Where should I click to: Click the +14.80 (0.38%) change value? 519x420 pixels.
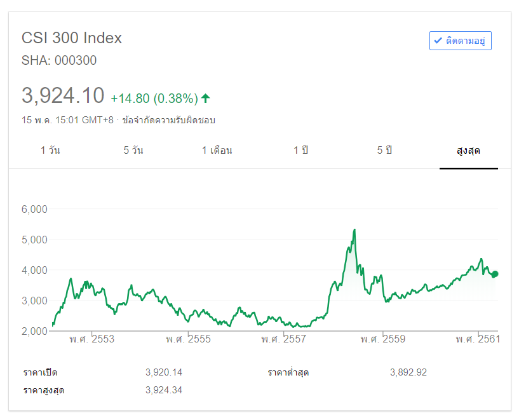point(154,98)
